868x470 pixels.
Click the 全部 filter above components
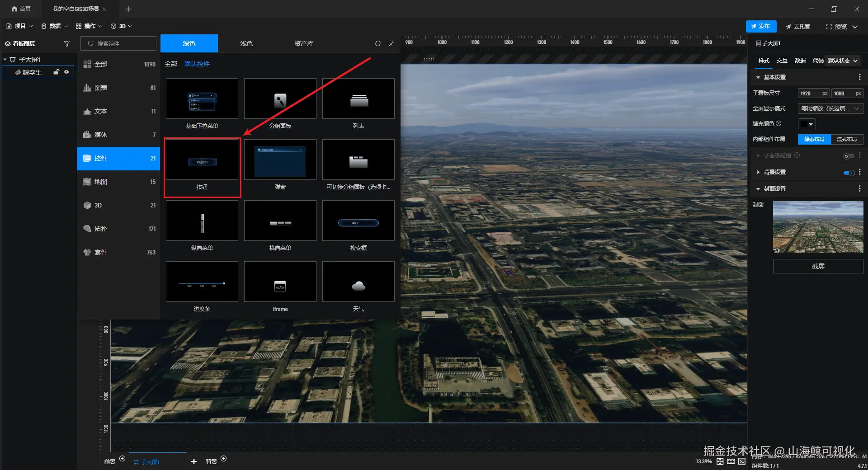(x=171, y=64)
